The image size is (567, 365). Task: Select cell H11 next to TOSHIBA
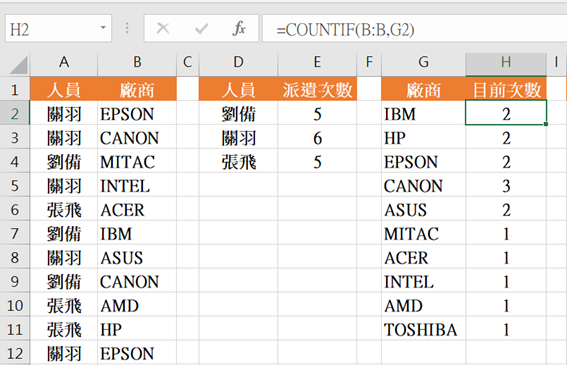pos(506,329)
